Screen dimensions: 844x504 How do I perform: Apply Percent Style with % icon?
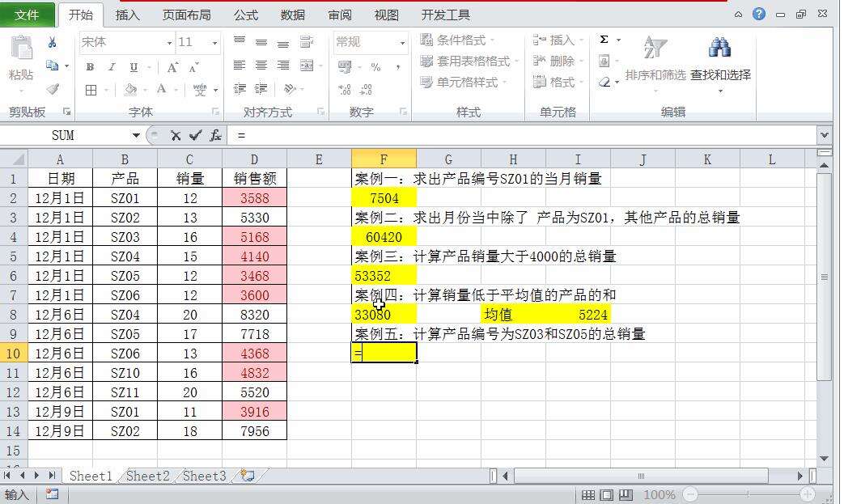(375, 67)
